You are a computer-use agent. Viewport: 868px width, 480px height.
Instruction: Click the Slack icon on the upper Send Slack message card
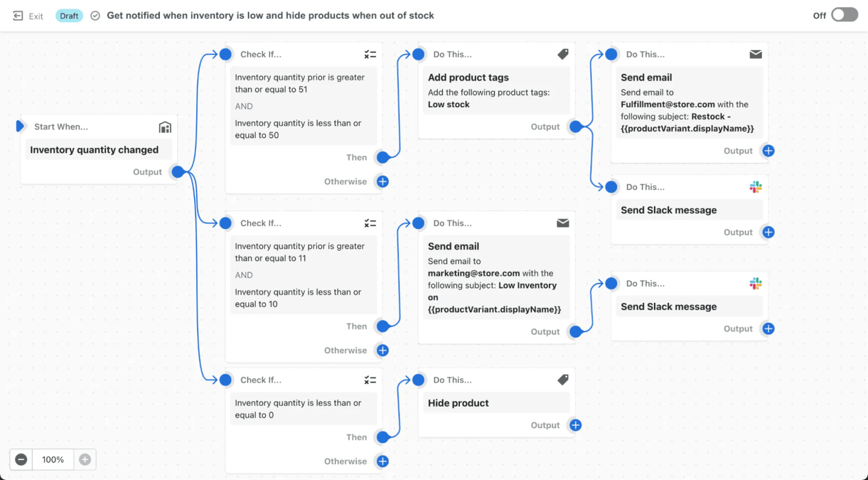[756, 186]
